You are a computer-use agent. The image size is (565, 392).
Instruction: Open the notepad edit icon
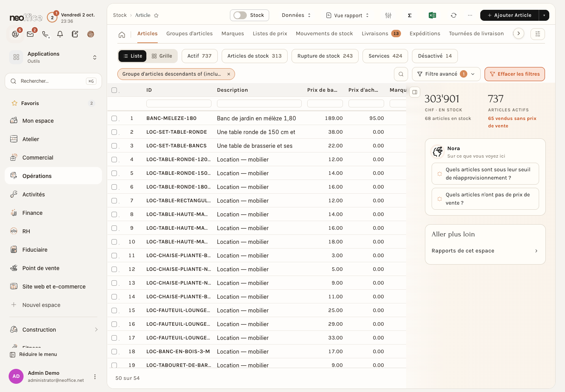click(75, 34)
